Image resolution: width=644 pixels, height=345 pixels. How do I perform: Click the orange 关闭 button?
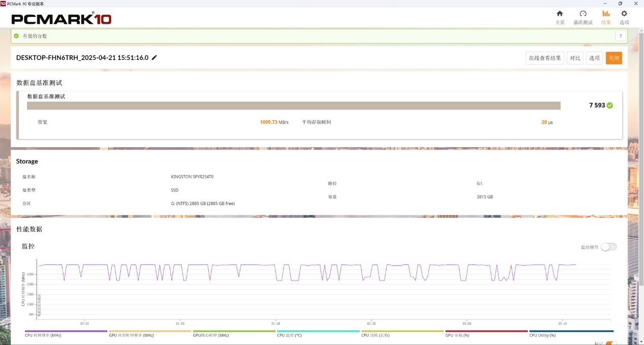click(x=614, y=58)
